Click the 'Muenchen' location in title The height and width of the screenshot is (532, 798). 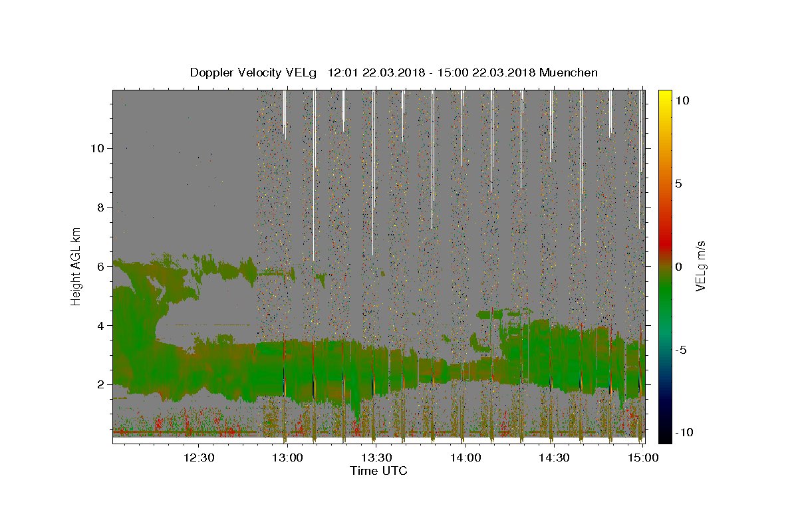click(569, 72)
